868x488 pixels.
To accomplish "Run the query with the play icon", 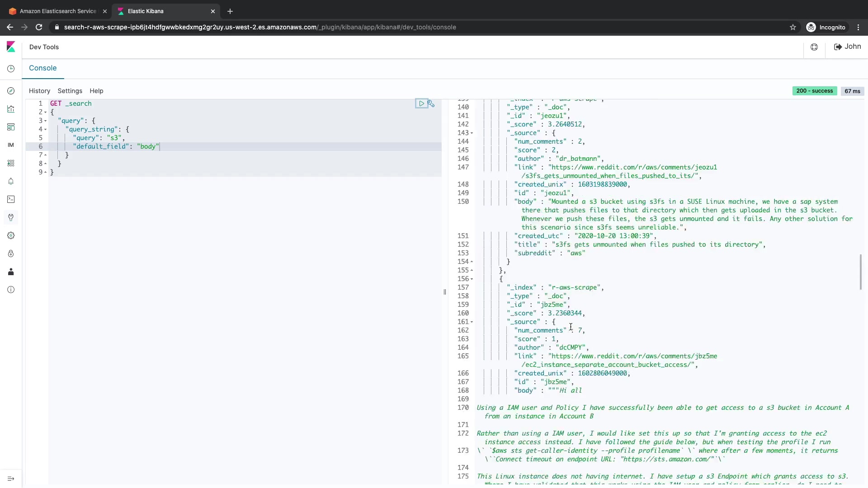I will tap(421, 103).
